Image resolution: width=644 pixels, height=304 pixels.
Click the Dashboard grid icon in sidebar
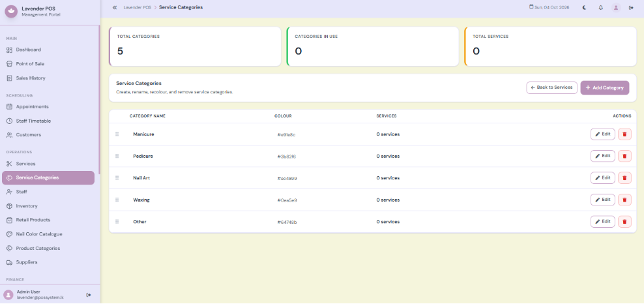click(9, 50)
